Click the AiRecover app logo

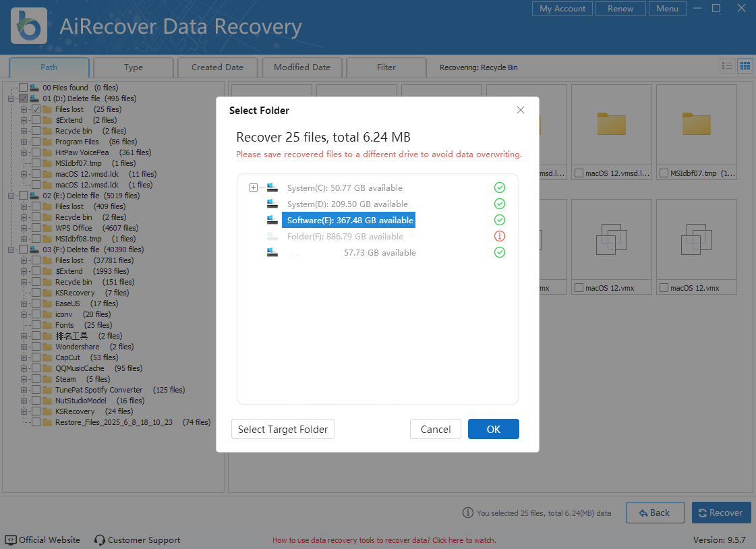point(29,26)
